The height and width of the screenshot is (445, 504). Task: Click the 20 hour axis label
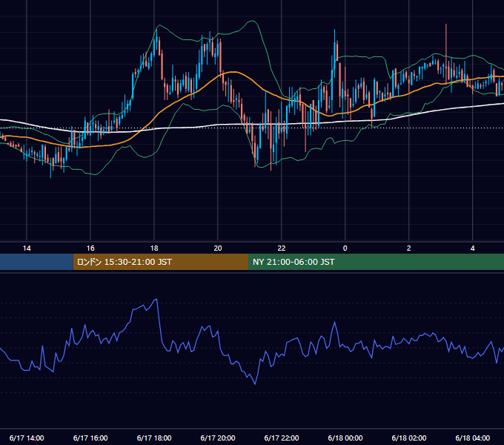(x=218, y=248)
